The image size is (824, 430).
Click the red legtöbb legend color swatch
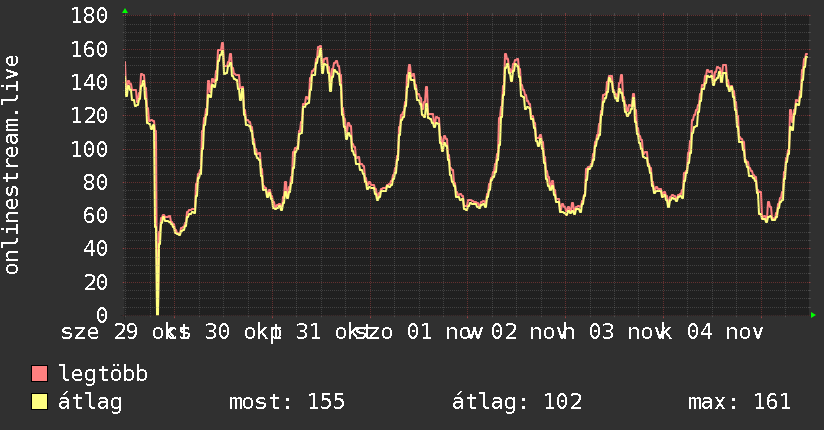40,375
